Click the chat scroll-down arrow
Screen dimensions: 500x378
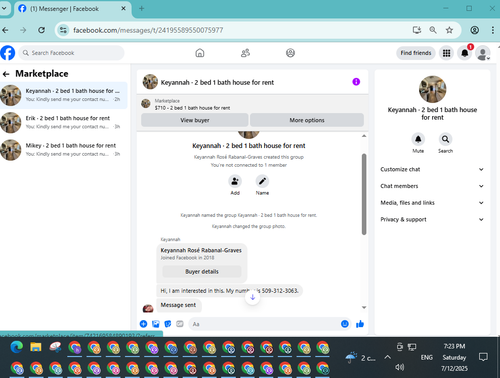click(364, 307)
